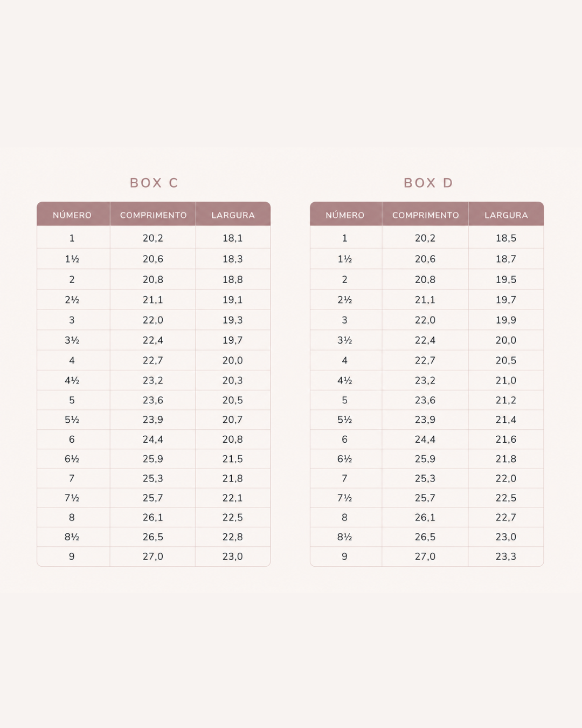
Task: Select NÚMERO header in Box D table
Action: coord(345,215)
